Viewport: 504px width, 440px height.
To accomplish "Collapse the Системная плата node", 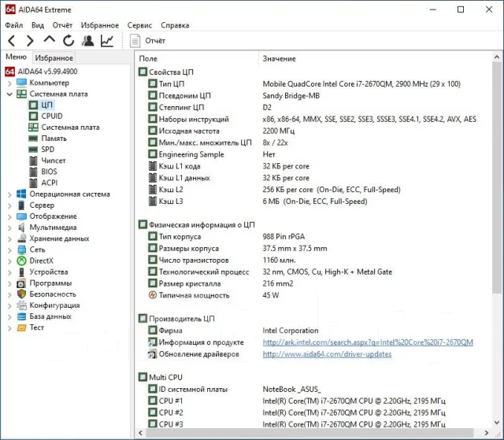I will click(x=9, y=94).
